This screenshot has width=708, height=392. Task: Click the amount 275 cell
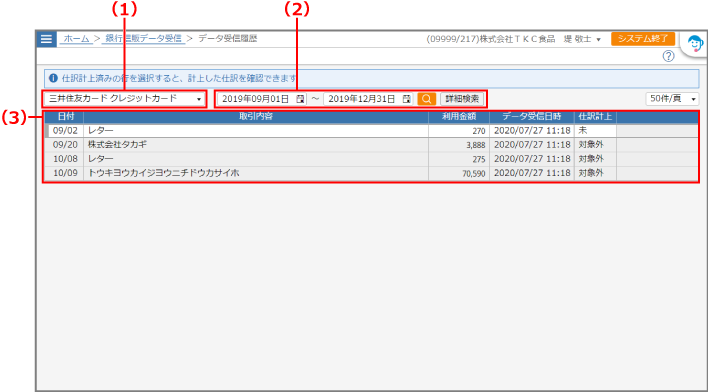(x=459, y=159)
